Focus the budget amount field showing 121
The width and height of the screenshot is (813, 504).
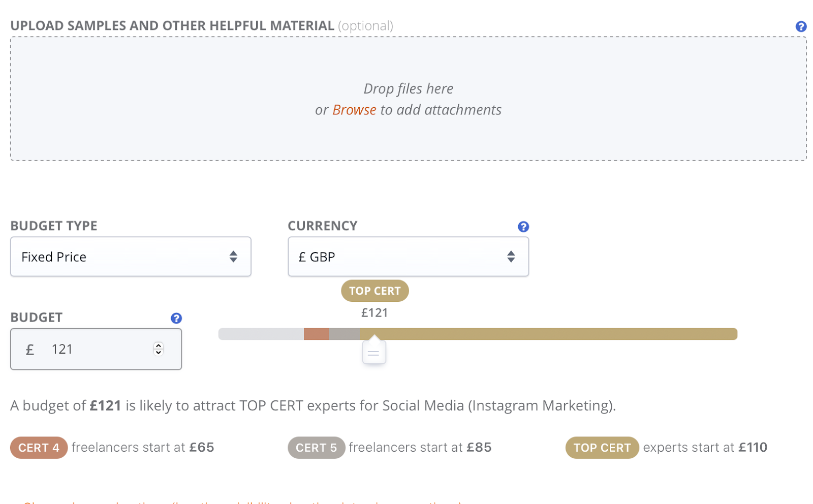coord(97,349)
